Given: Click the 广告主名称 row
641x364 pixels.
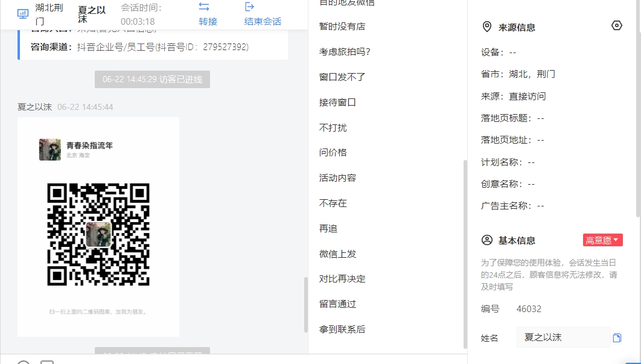Looking at the screenshot, I should pyautogui.click(x=512, y=206).
